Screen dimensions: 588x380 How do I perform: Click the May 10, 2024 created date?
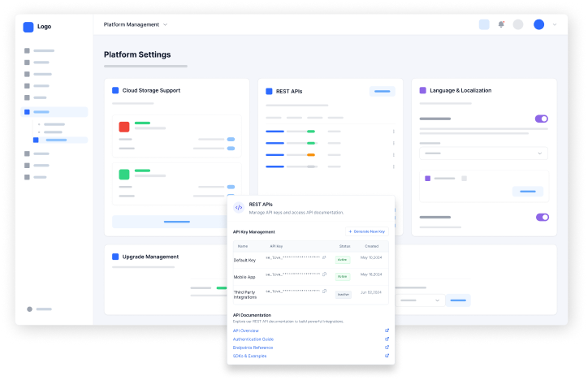[371, 257]
